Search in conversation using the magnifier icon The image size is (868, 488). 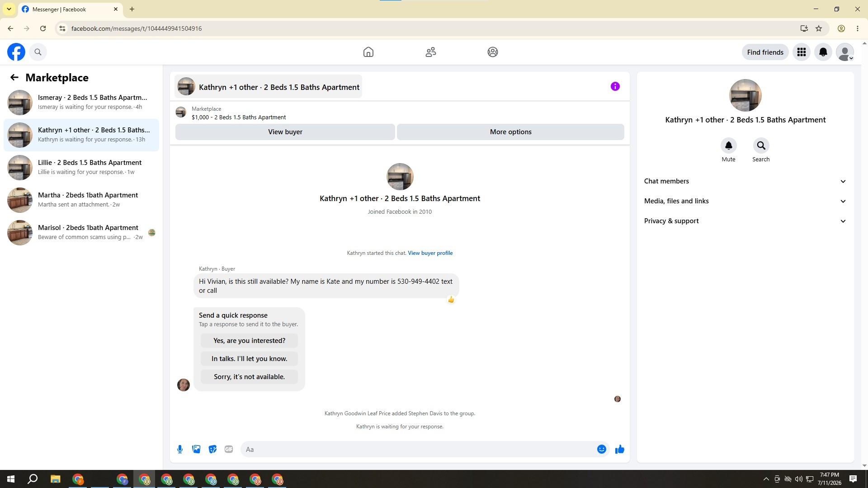[x=761, y=145]
